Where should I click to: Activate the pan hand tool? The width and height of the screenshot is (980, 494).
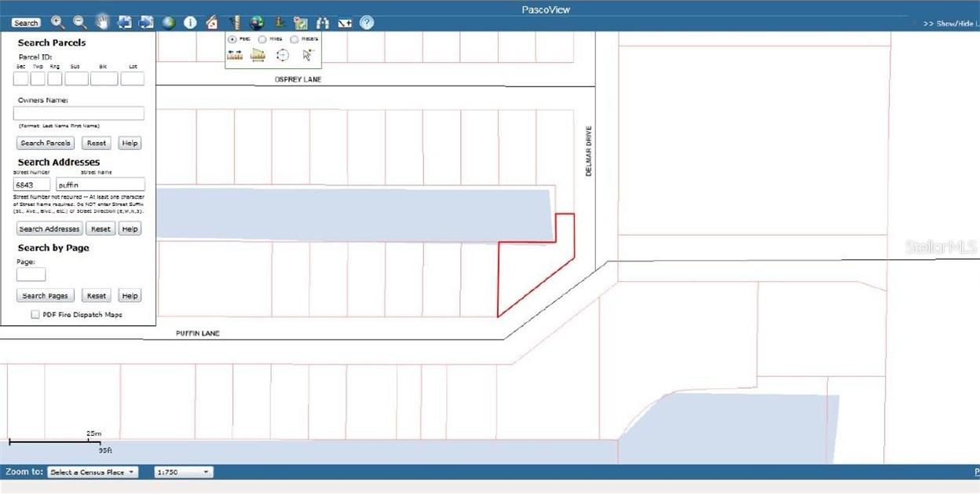(102, 22)
